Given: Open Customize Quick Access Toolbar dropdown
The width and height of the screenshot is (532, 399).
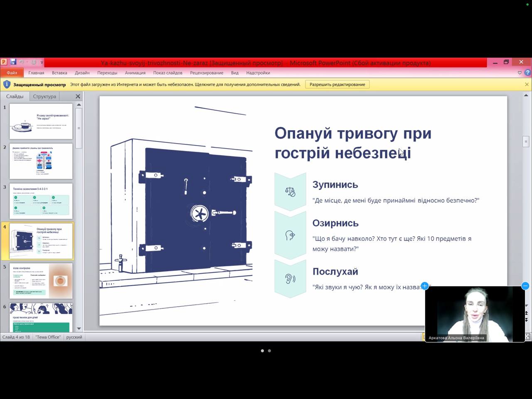Looking at the screenshot, I should pyautogui.click(x=42, y=63).
